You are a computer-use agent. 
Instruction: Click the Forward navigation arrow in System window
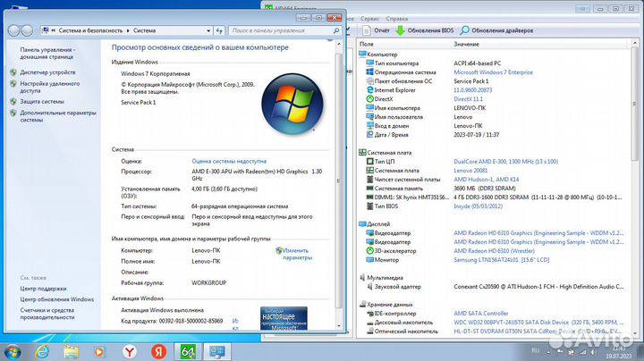pyautogui.click(x=27, y=30)
